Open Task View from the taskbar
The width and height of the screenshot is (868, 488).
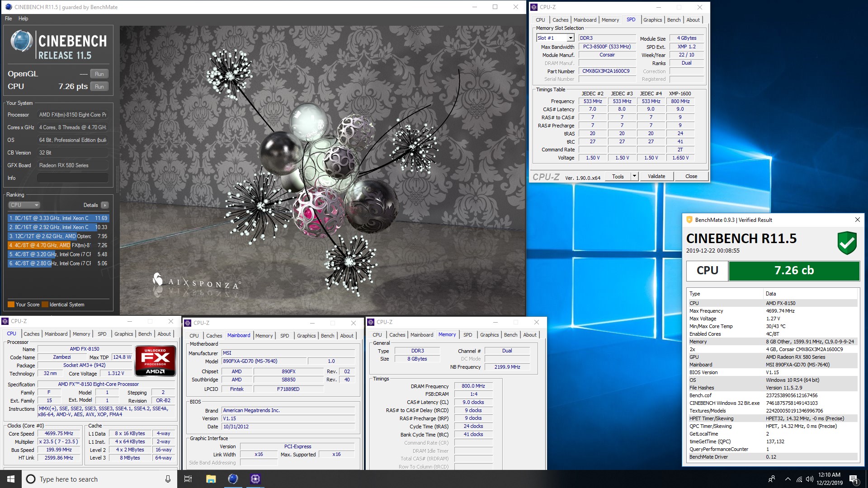pos(188,479)
